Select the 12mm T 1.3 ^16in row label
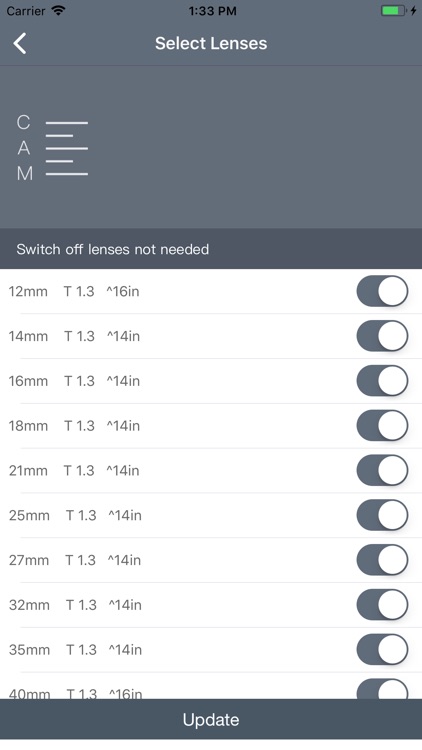Screen dimensions: 422x750 pyautogui.click(x=74, y=291)
